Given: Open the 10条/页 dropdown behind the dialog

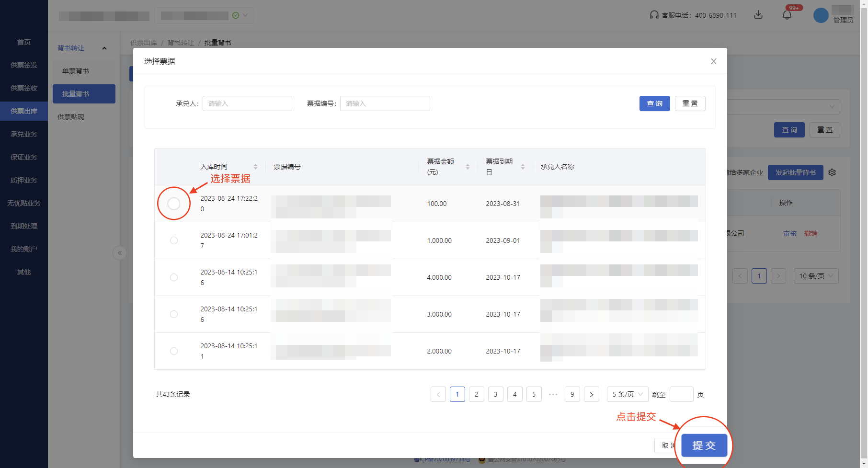Looking at the screenshot, I should (816, 276).
